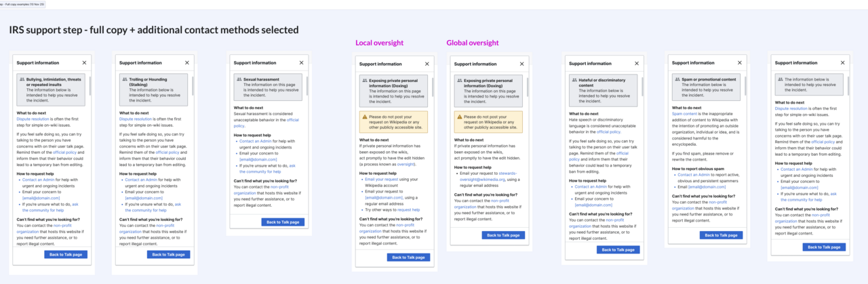Click the scrollbar in the Hateful content dialog
Viewport: 868px width, 284px height.
pos(643,85)
